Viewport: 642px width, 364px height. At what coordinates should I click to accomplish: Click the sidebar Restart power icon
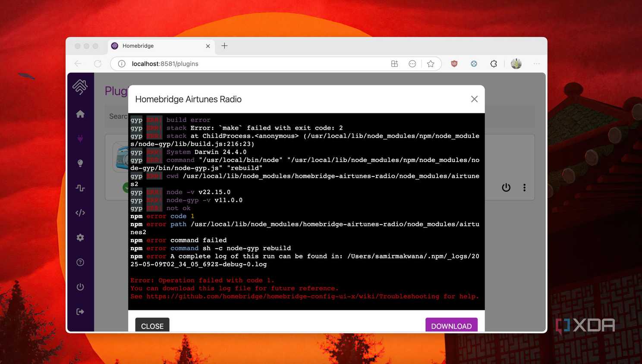pyautogui.click(x=80, y=287)
